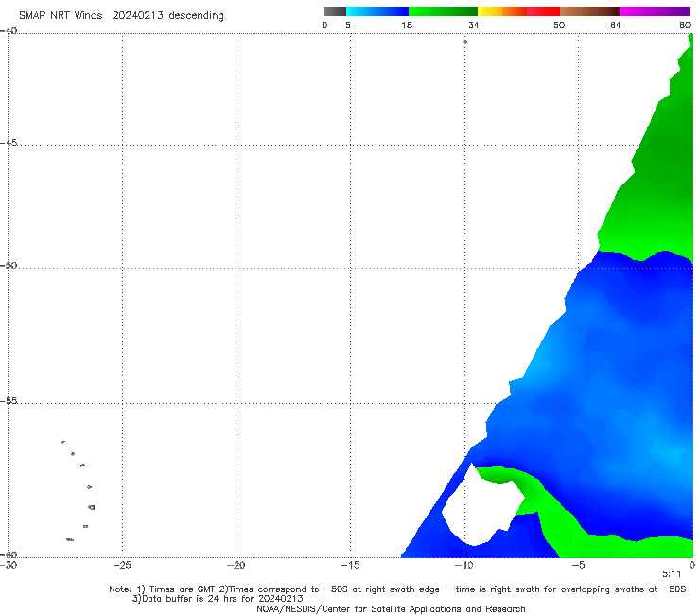The height and width of the screenshot is (615, 700).
Task: Click the note line 'Times are GMT'
Action: click(184, 589)
